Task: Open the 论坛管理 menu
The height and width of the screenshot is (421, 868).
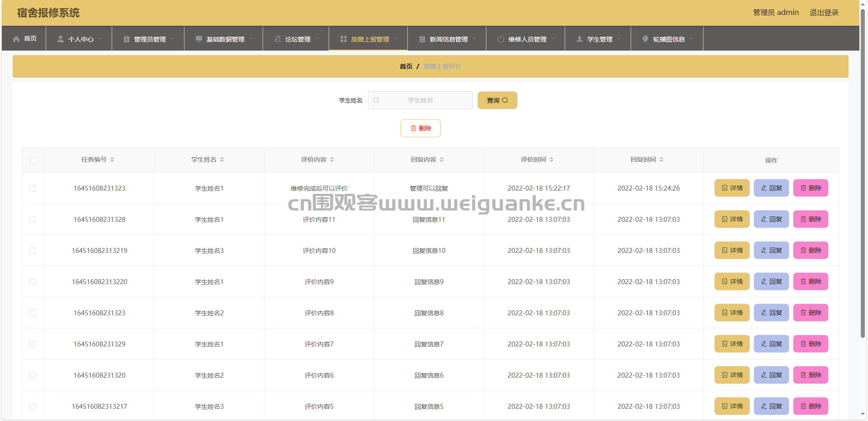Action: point(296,38)
